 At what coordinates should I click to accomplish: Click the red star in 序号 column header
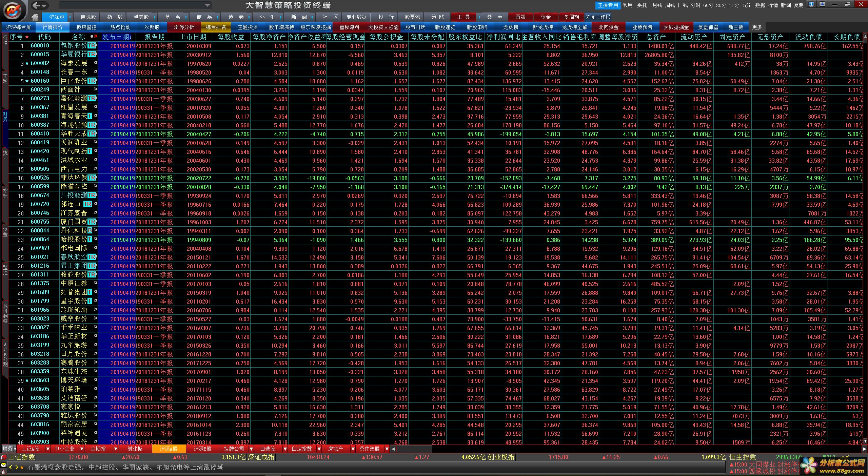click(x=27, y=37)
